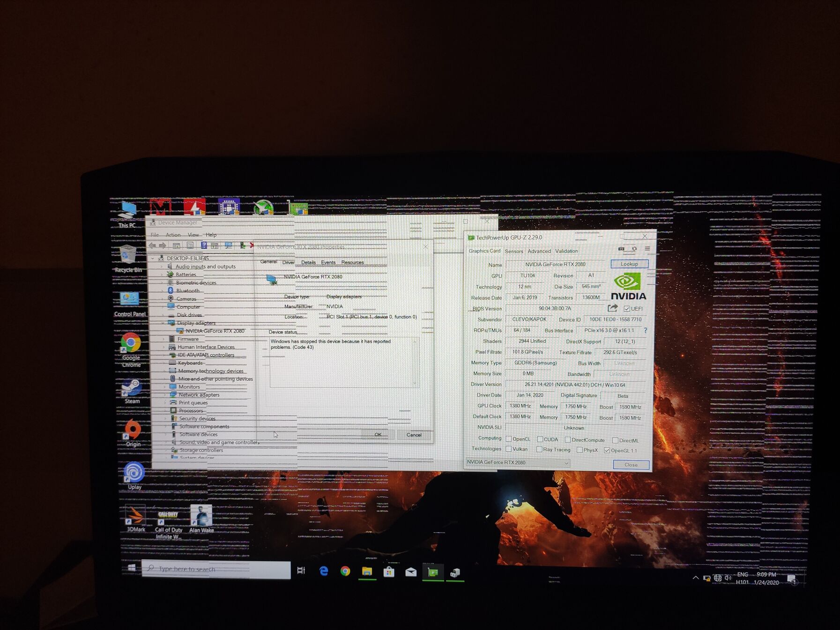840x630 pixels.
Task: Switch to the Details tab in Properties
Action: pos(308,262)
